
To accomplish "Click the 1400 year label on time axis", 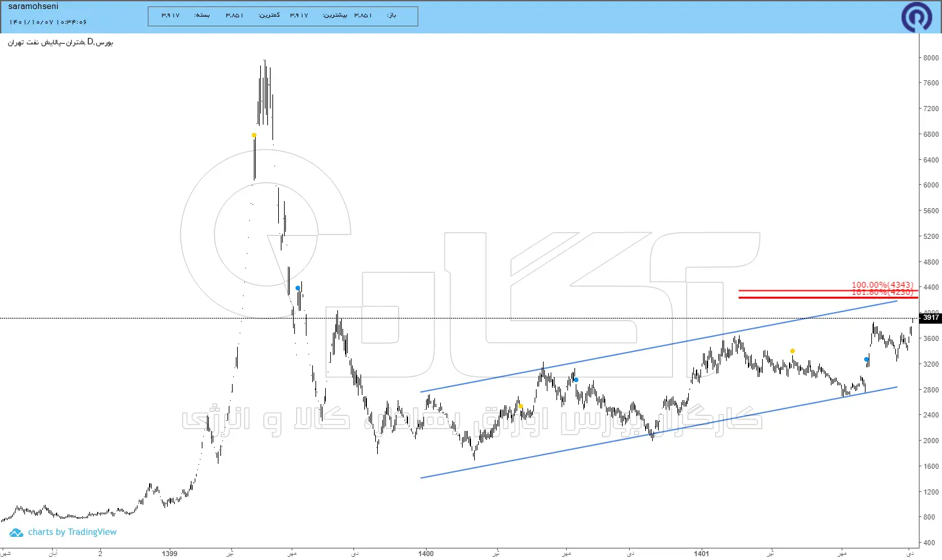I will [x=426, y=554].
